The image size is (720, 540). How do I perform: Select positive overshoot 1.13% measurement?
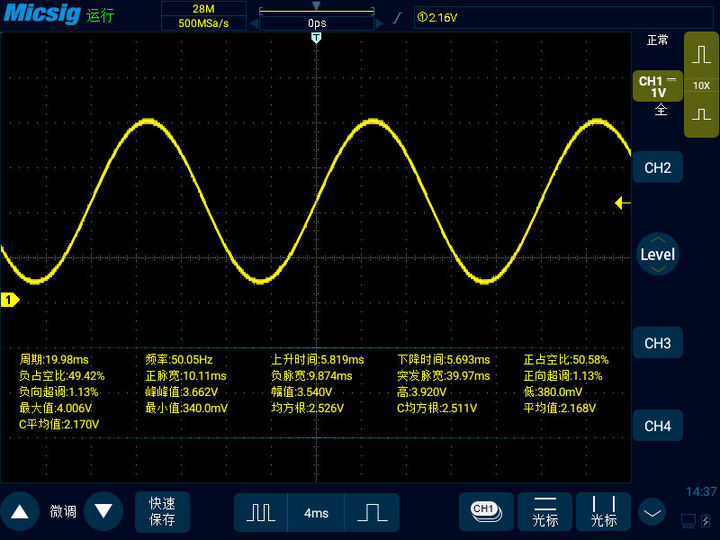[563, 376]
